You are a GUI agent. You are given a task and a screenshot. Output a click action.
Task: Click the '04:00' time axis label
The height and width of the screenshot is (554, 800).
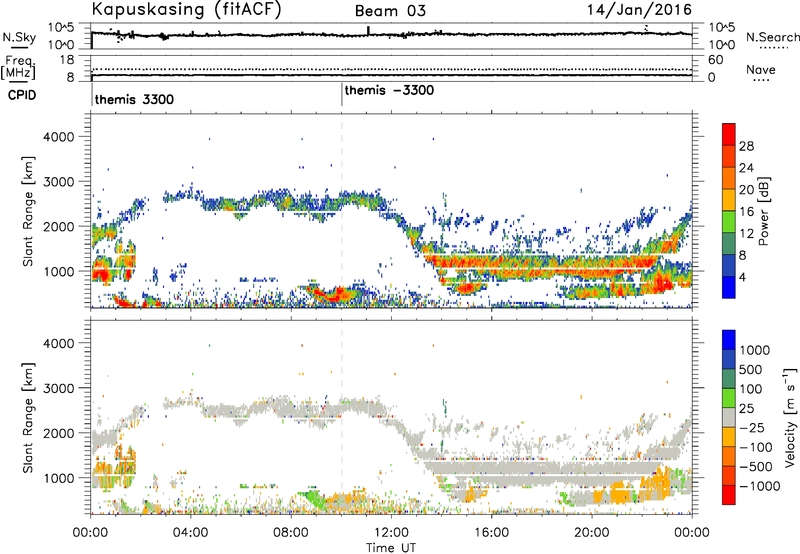(191, 533)
